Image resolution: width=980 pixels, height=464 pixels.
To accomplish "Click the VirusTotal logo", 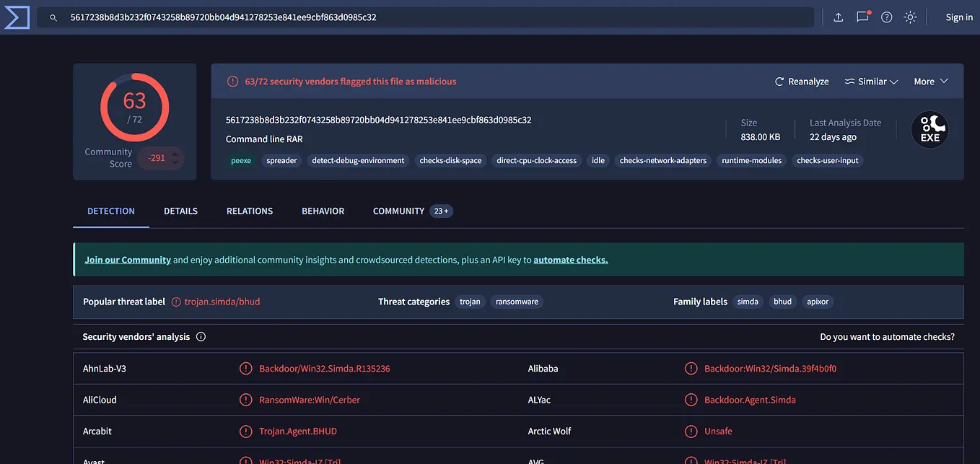I will (17, 17).
